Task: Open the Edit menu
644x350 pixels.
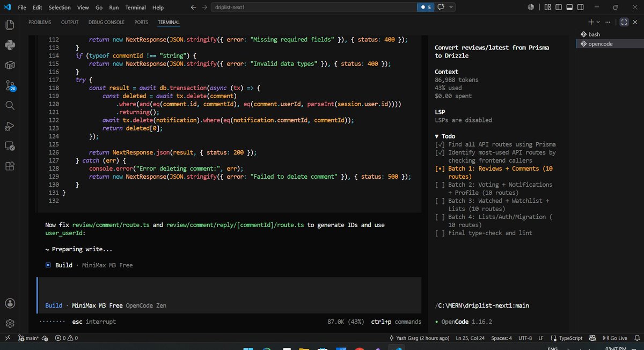Action: point(38,8)
